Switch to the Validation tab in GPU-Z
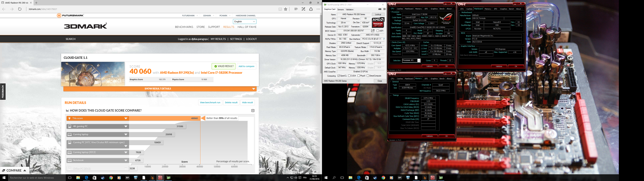The width and height of the screenshot is (644, 181). click(350, 10)
